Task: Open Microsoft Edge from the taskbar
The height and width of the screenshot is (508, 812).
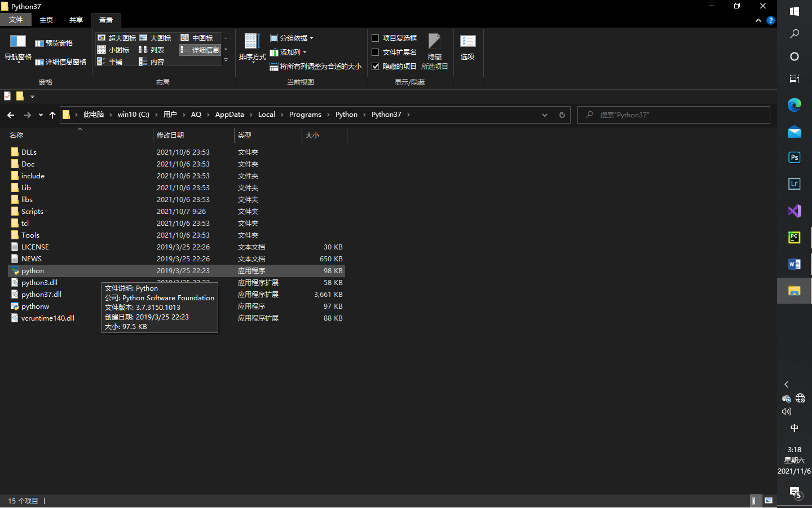Action: pos(795,104)
